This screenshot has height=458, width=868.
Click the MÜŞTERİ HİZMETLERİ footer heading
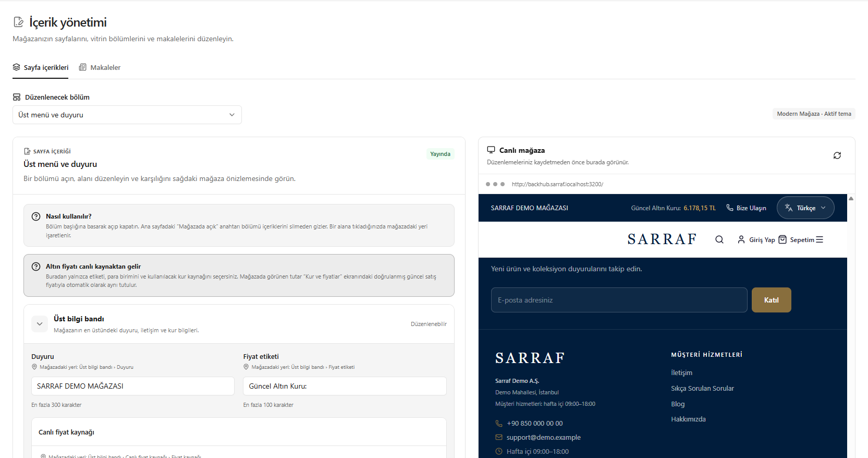[706, 355]
